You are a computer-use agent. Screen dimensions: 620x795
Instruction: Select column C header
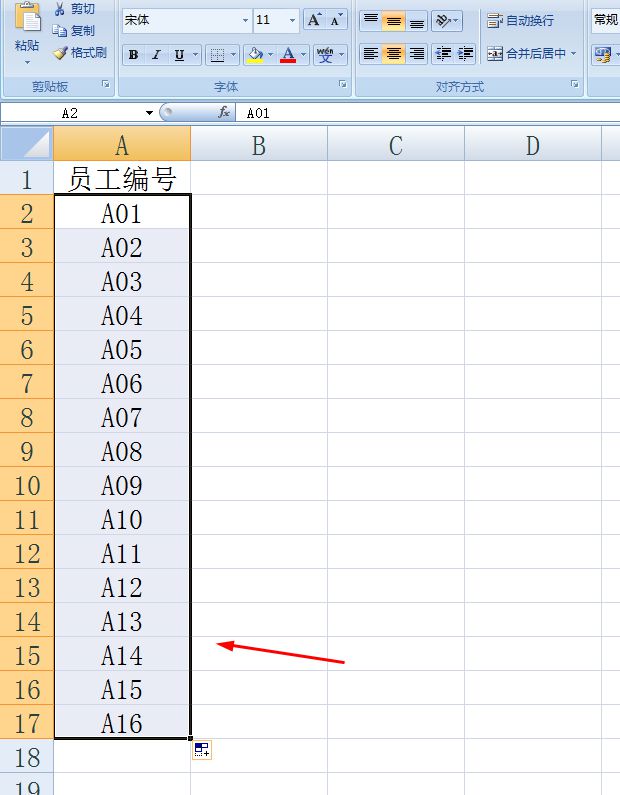396,144
